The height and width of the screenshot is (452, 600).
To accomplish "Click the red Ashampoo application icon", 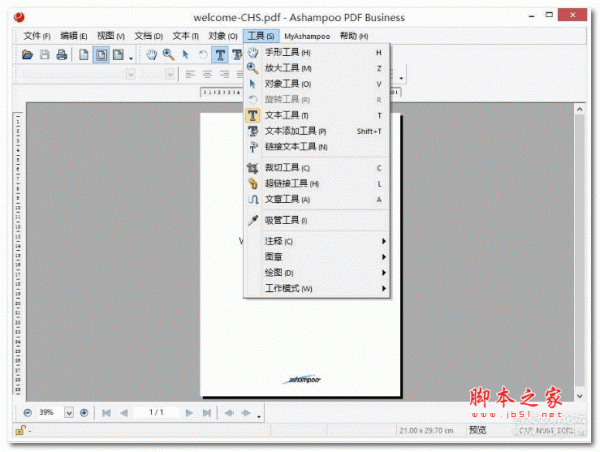I will [19, 17].
